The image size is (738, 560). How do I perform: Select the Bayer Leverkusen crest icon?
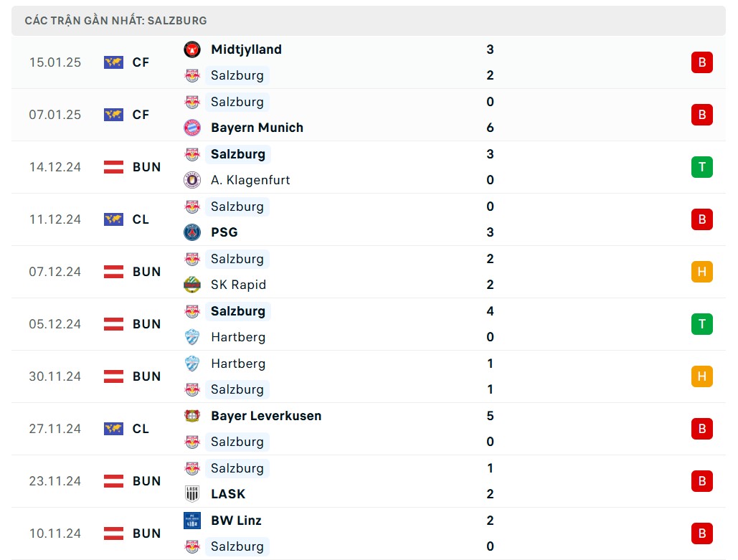pos(191,416)
